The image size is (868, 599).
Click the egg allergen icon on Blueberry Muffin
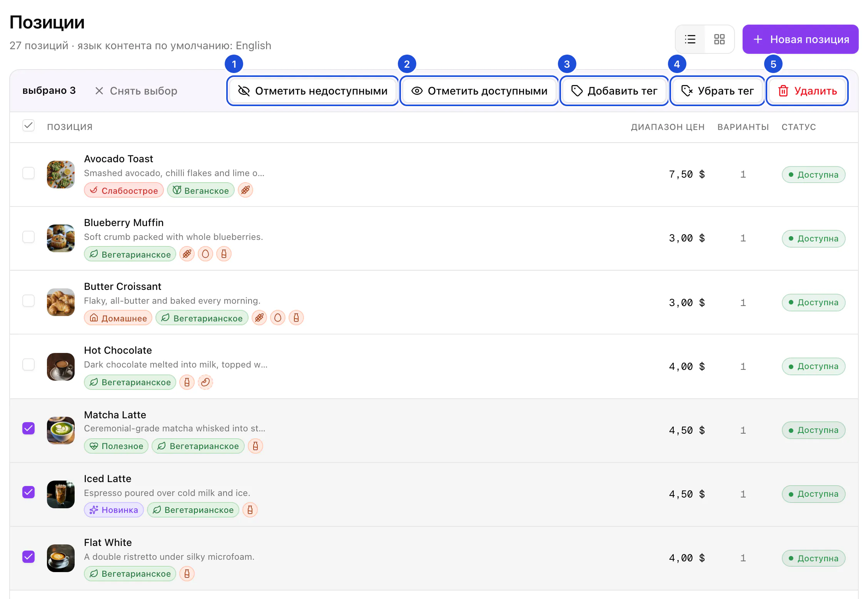click(205, 254)
